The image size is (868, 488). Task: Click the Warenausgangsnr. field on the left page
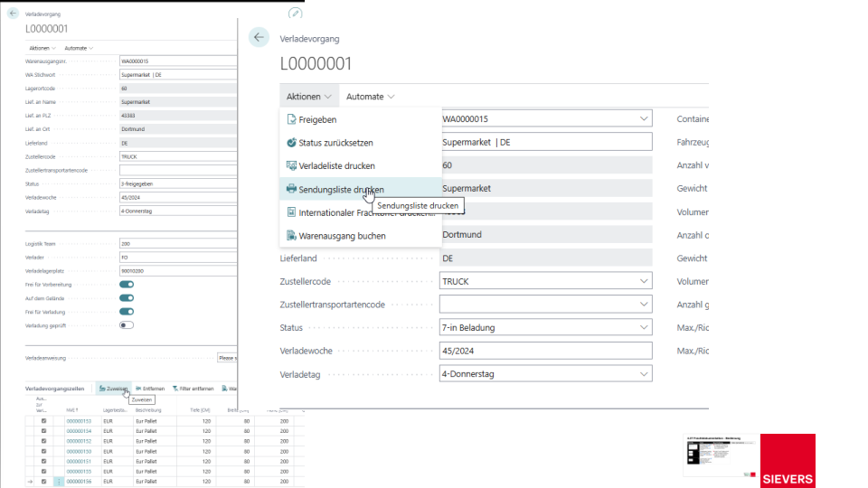[x=178, y=61]
